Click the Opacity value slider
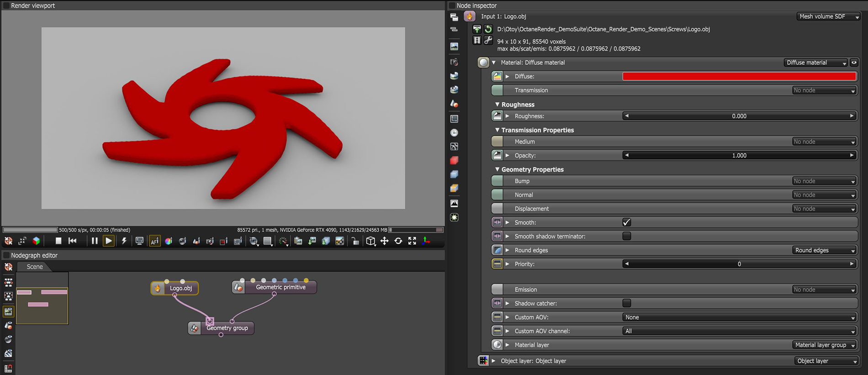The width and height of the screenshot is (868, 375). pos(739,155)
